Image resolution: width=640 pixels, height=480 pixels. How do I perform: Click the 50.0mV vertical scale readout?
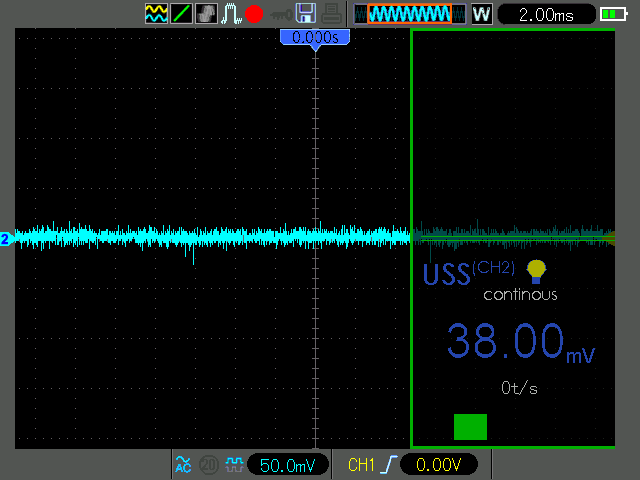pos(287,465)
